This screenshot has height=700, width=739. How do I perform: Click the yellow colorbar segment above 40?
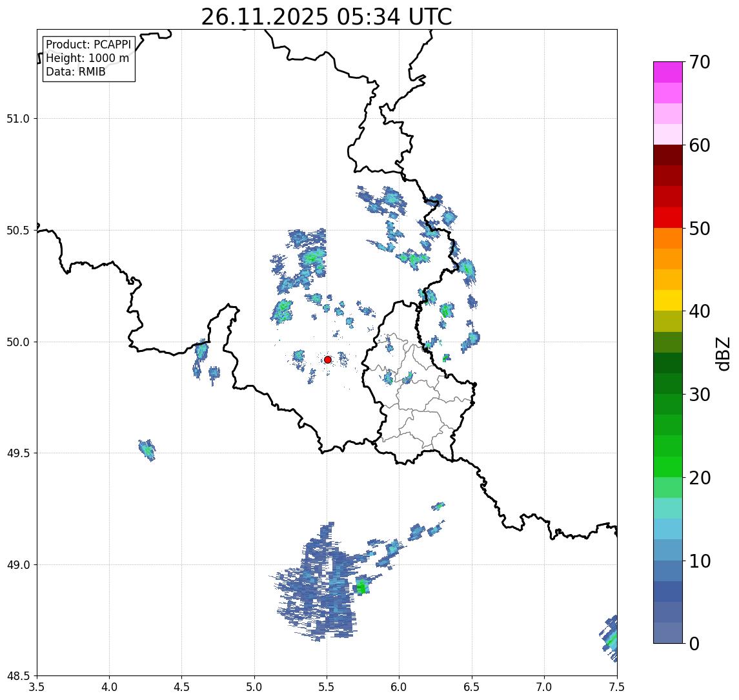[x=668, y=300]
